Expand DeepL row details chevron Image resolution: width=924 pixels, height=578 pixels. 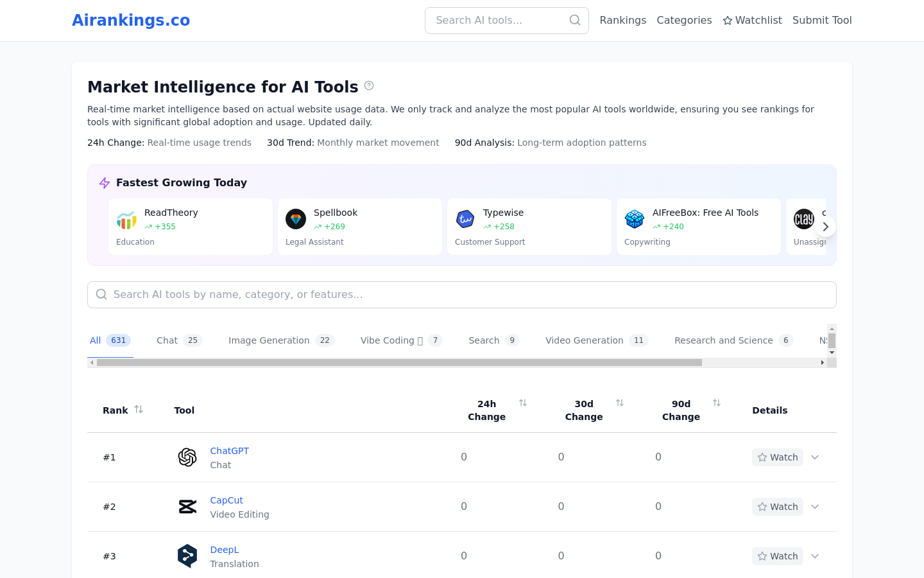click(x=815, y=556)
